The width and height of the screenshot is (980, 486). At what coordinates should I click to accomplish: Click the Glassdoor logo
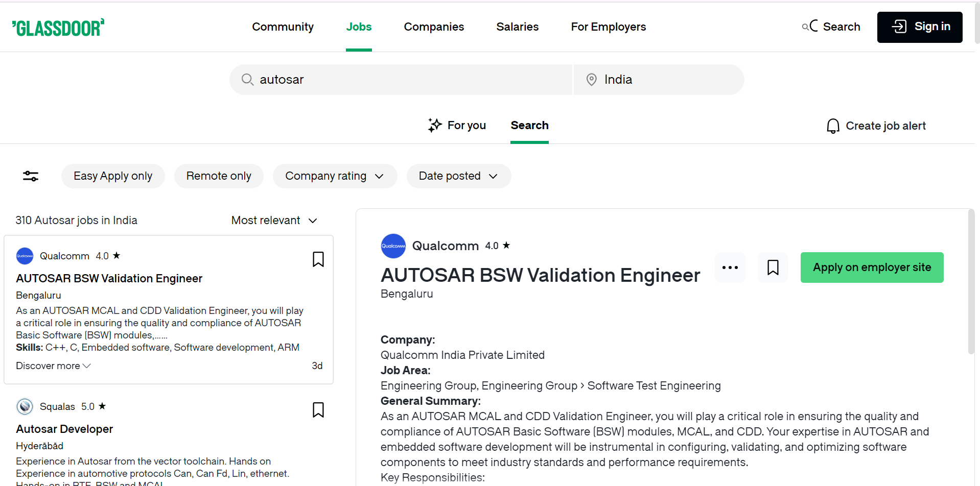[58, 28]
